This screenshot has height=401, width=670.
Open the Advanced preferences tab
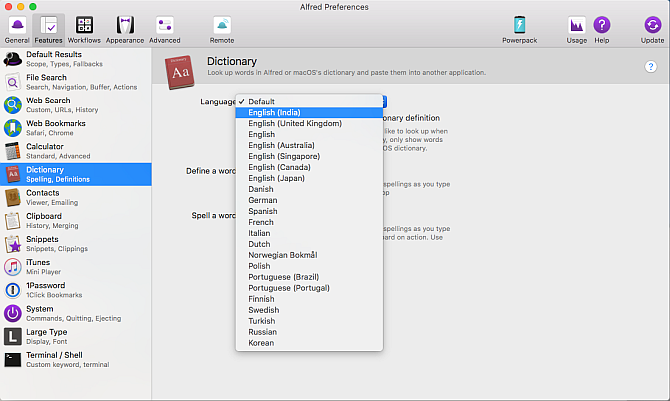[165, 28]
